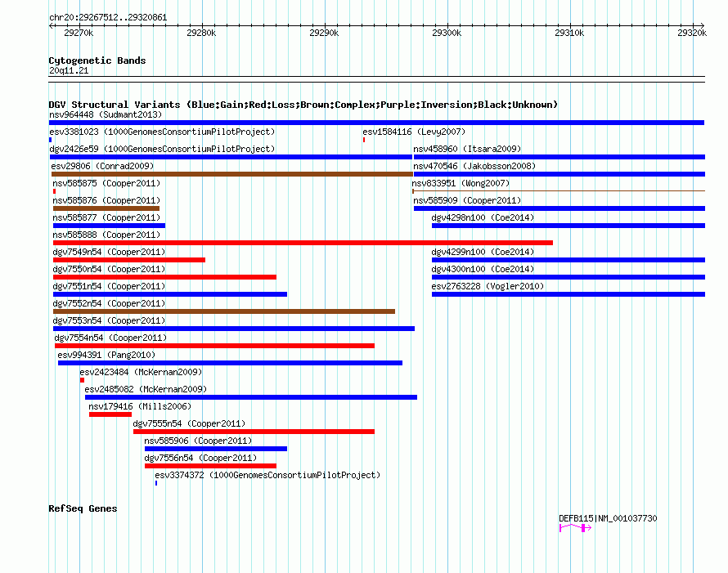This screenshot has width=728, height=573.
Task: Click the 29280k ruler tick label
Action: 201,33
